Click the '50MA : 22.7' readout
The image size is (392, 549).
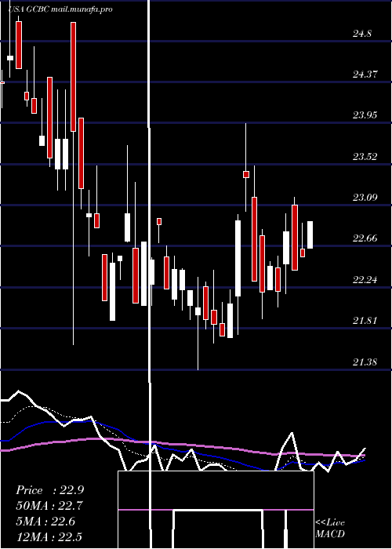pyautogui.click(x=49, y=506)
